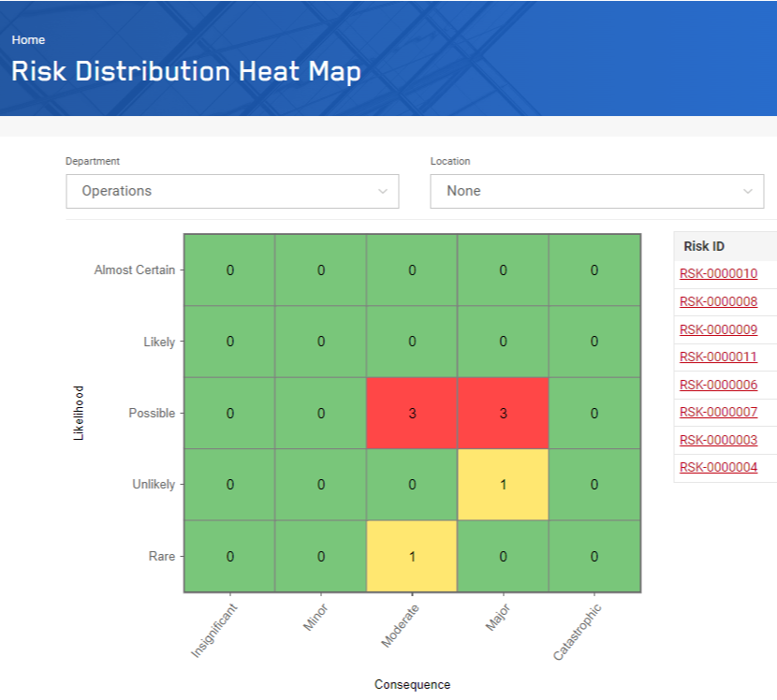Open the Department dropdown chevron
Screen dimensions: 777x700
[384, 191]
